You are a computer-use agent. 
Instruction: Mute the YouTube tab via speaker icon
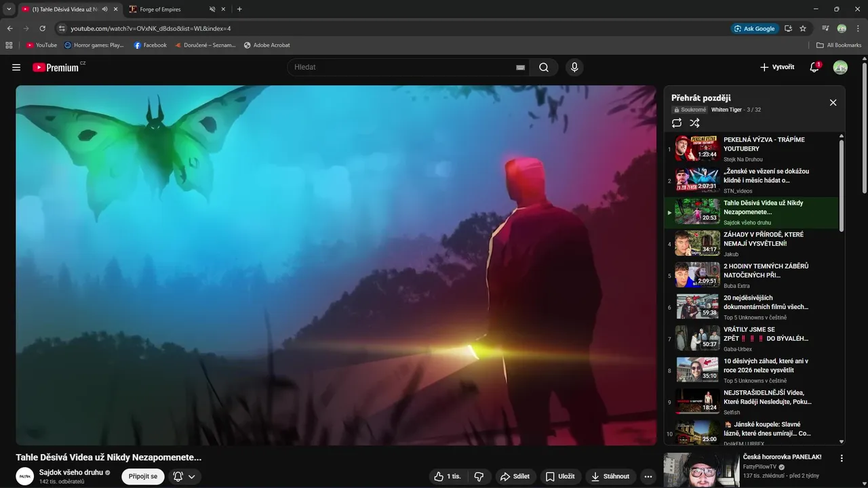coord(104,9)
